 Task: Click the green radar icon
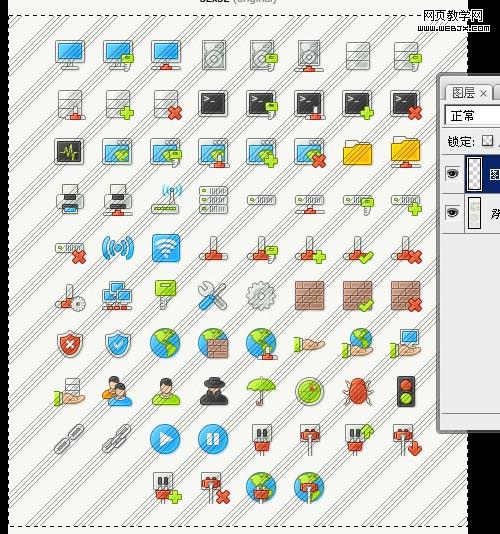[x=309, y=391]
